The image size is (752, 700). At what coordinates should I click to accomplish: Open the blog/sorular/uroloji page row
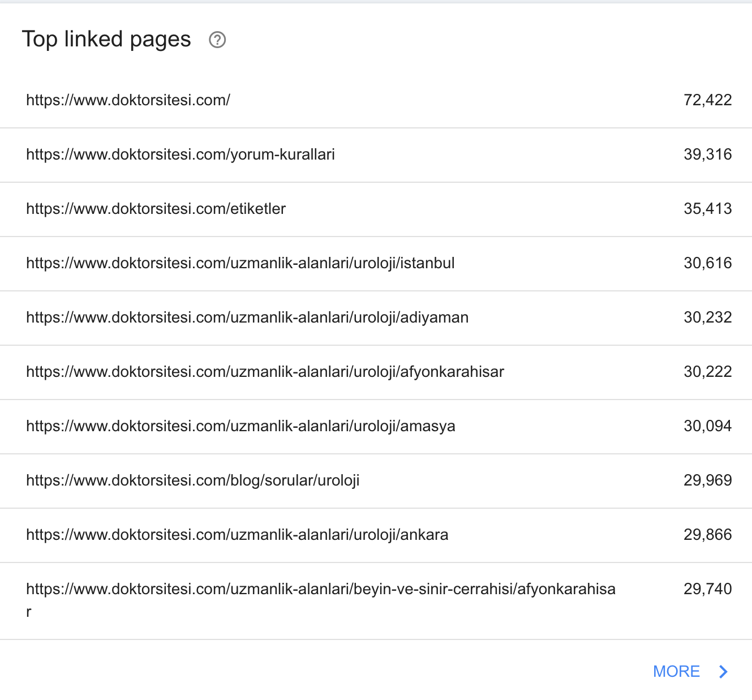376,481
